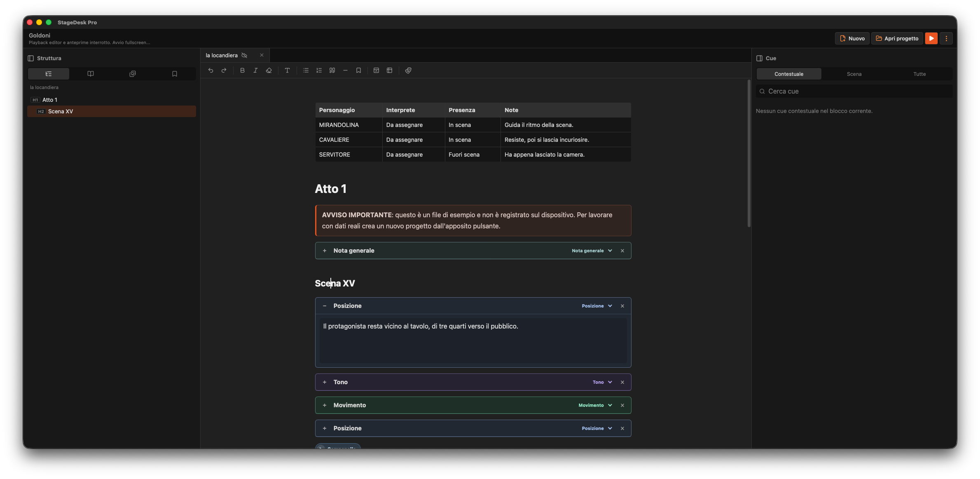Screen dimensions: 980x479
Task: Show the outline view in Struttura panel
Action: (49, 74)
